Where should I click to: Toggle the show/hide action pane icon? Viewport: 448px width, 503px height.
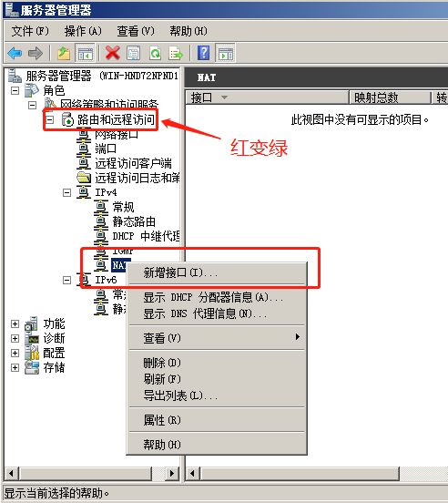226,53
